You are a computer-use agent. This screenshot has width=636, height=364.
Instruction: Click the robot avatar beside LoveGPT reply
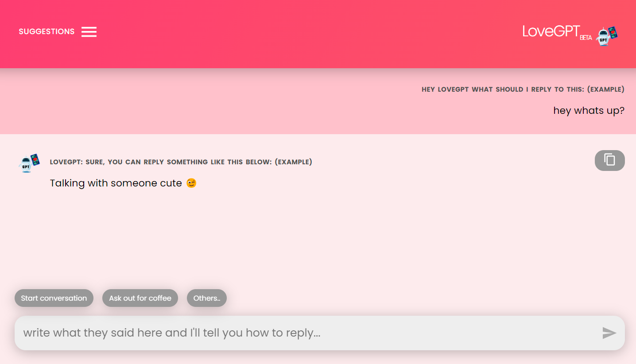coord(30,163)
